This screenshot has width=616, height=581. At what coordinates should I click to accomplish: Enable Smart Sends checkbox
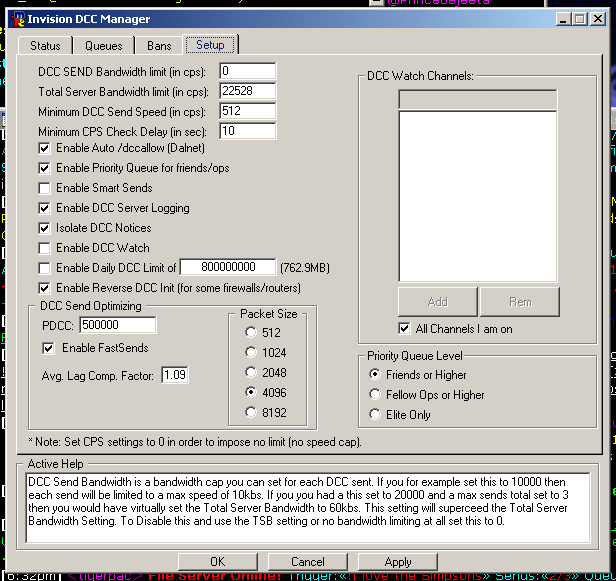[45, 188]
